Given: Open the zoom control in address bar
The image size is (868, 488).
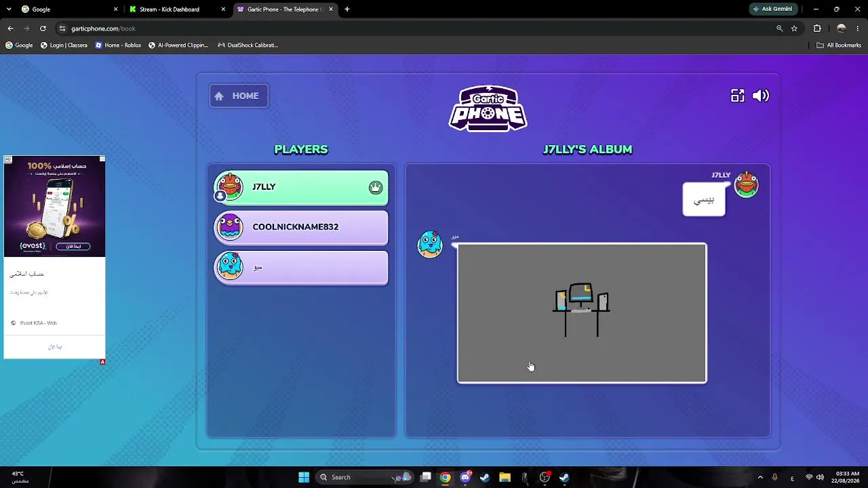Looking at the screenshot, I should [779, 28].
